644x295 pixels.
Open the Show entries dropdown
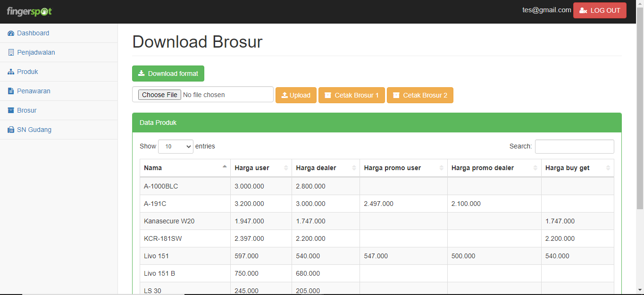pos(176,147)
